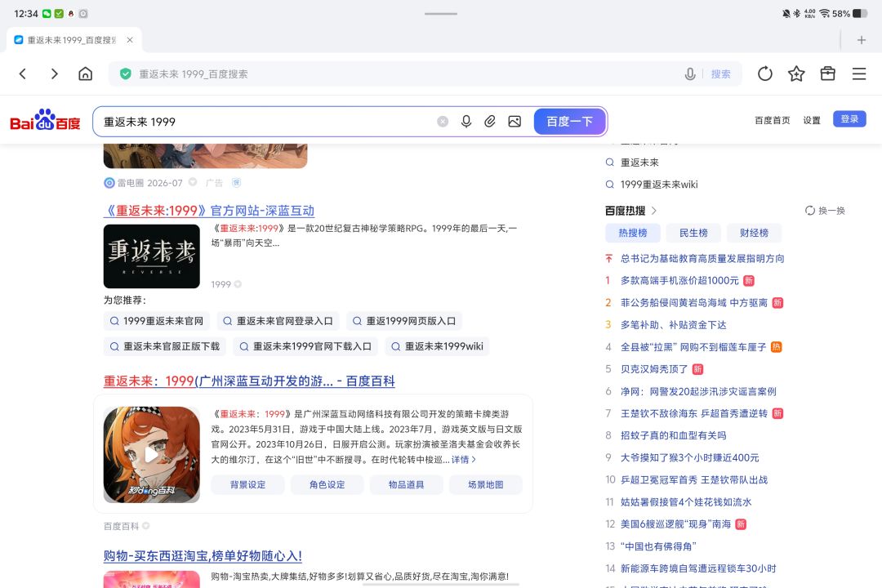Viewport: 882px width, 588px height.
Task: Search by image using the picture icon
Action: point(514,122)
